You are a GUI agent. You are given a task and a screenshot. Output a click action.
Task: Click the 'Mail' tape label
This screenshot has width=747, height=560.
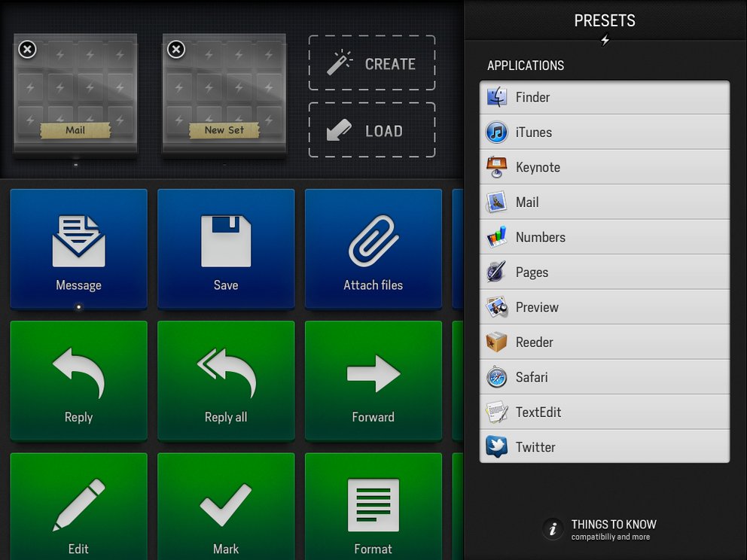click(75, 130)
